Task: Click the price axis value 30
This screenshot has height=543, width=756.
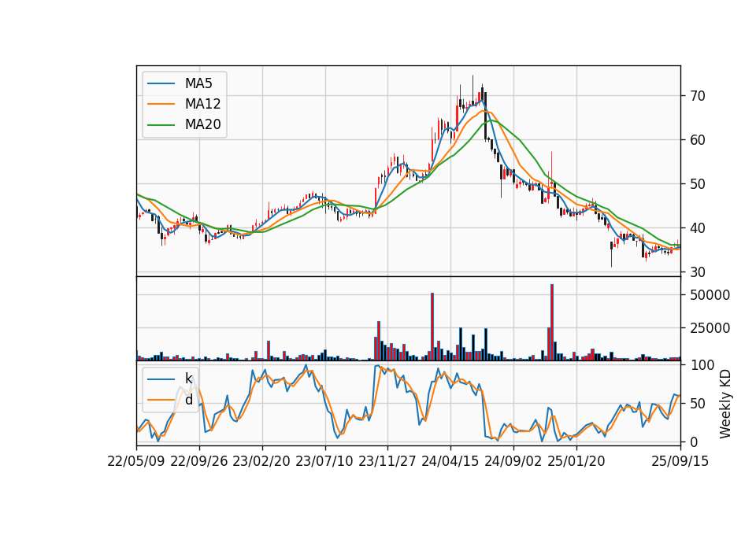Action: click(x=698, y=272)
